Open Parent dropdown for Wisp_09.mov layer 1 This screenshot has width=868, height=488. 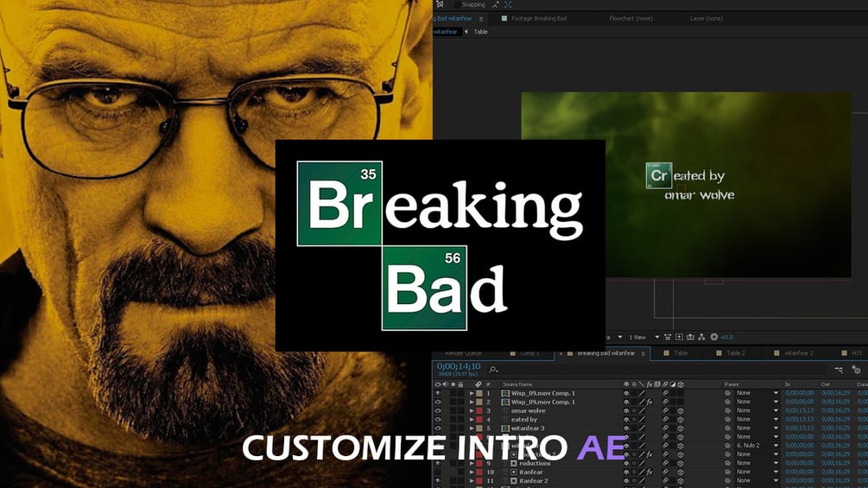tap(757, 393)
